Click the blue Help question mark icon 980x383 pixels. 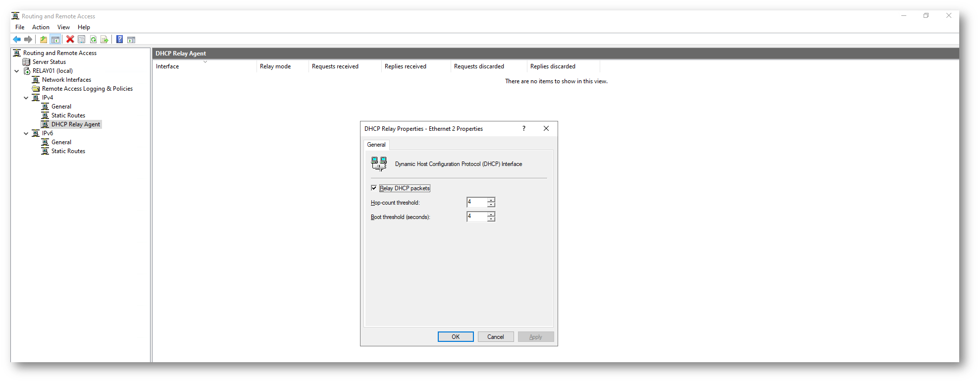(x=119, y=40)
